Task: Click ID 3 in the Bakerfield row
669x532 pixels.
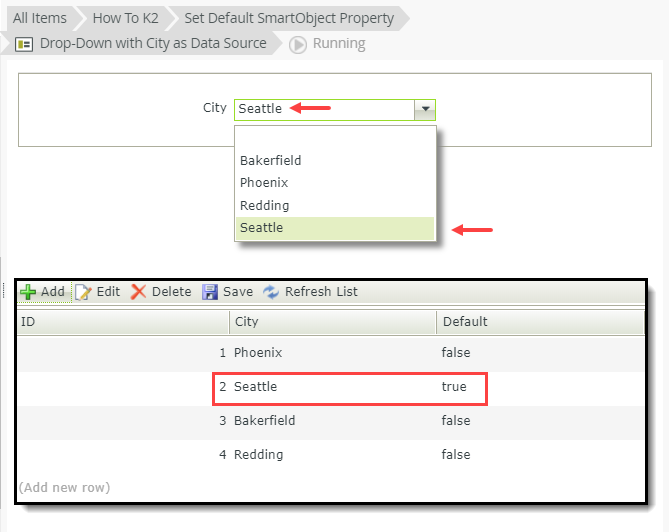Action: [x=222, y=421]
